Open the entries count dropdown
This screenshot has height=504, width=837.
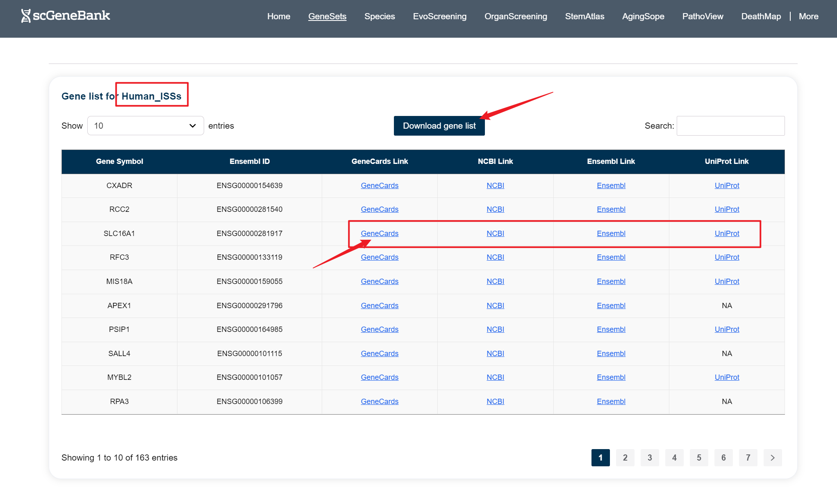click(x=145, y=126)
